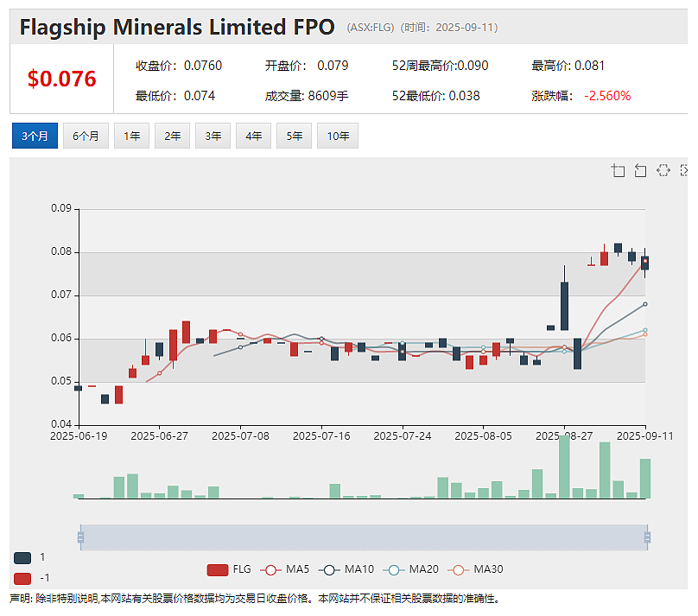
Task: Click the date text 2025-09-11 in header
Action: coord(464,28)
